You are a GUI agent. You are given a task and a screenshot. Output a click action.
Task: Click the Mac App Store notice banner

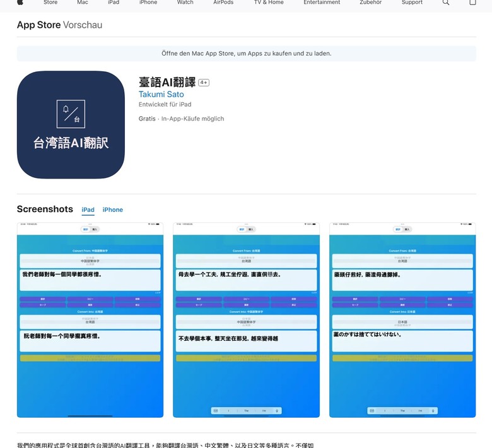tap(246, 54)
